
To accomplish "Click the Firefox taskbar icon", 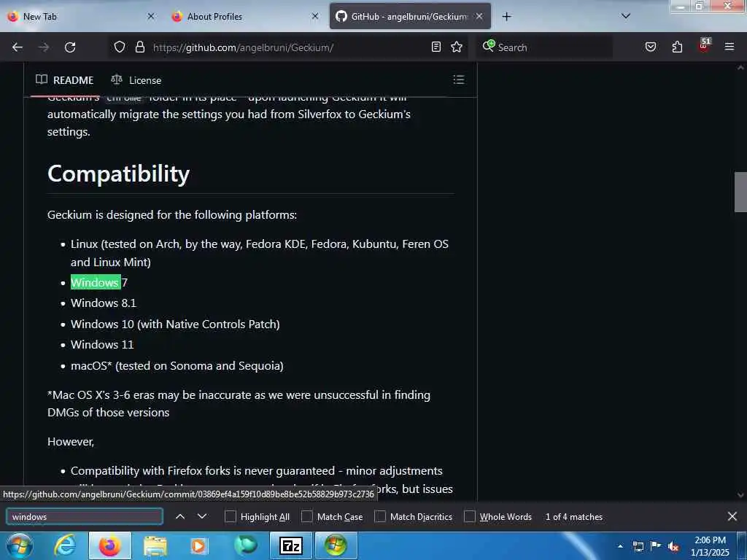I will (x=109, y=545).
